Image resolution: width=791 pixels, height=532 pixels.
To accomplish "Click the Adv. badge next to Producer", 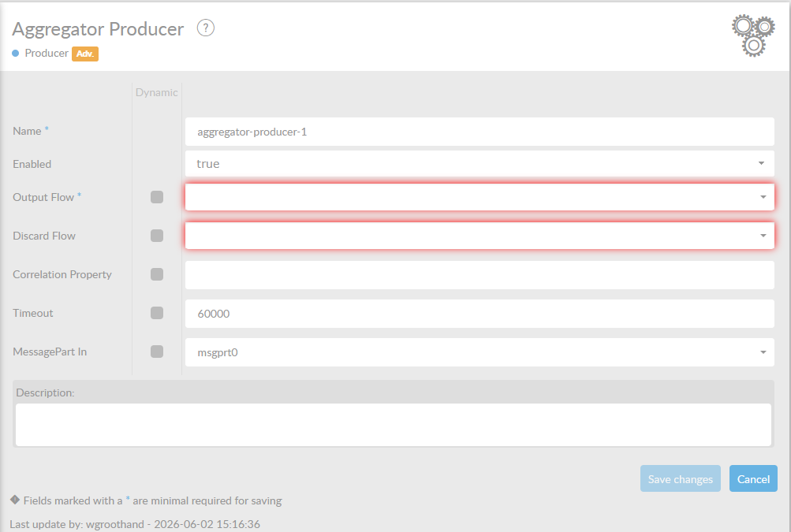I will pos(84,54).
